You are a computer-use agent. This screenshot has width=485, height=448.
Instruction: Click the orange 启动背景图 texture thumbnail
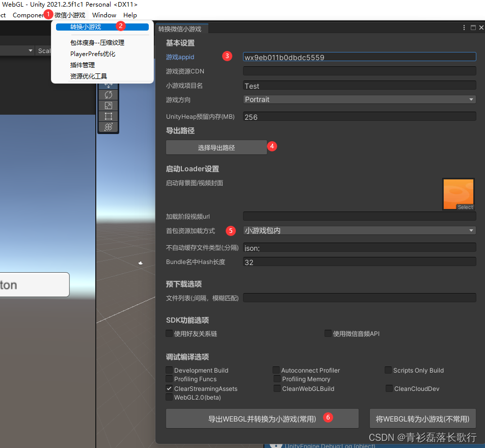click(459, 194)
